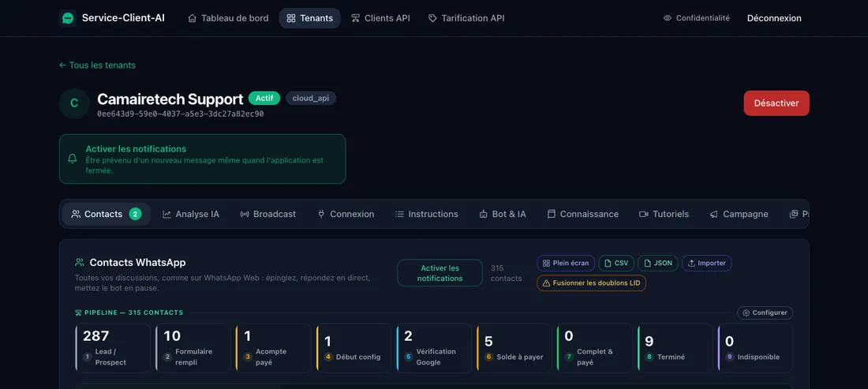The width and height of the screenshot is (868, 389).
Task: Click the robot icon beside Bot & IA
Action: point(483,214)
